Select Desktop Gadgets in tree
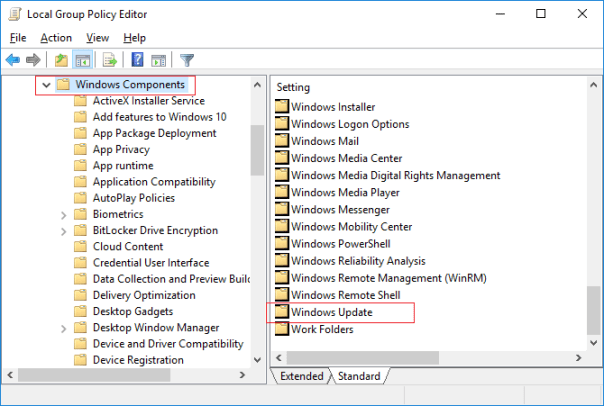Screen dimensions: 604x406 pos(133,311)
